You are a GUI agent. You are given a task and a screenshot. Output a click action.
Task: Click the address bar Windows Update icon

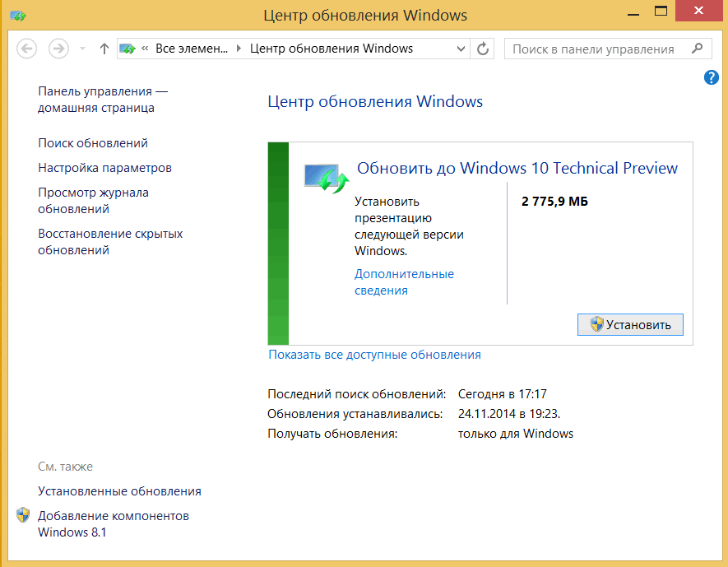(x=128, y=49)
